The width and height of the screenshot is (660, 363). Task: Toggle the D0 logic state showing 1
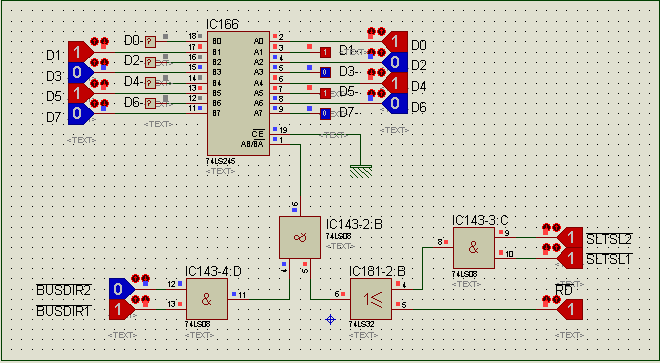pyautogui.click(x=395, y=42)
